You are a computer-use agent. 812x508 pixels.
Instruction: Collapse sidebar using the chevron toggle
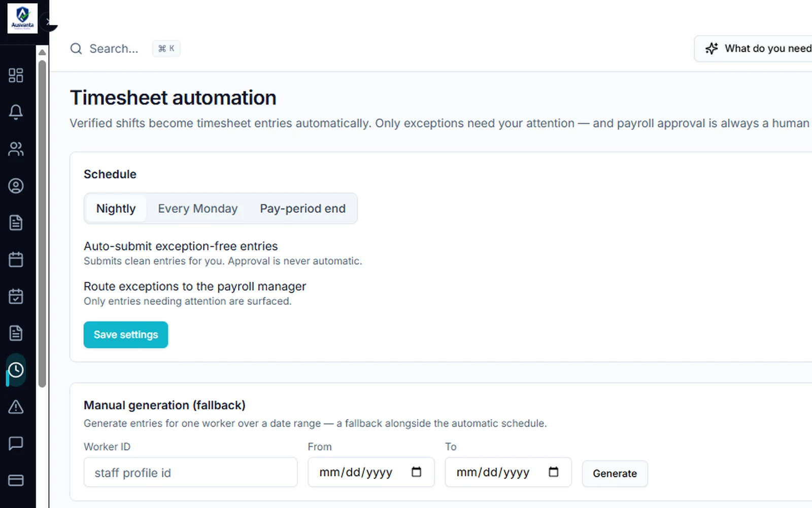tap(49, 22)
